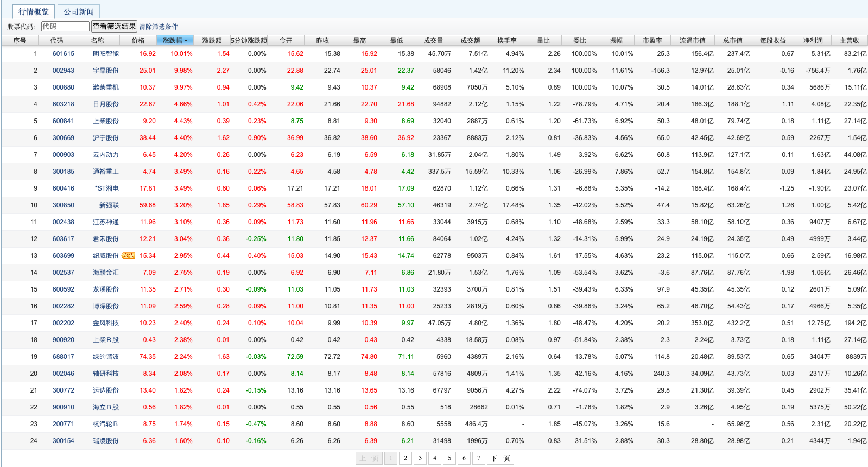The height and width of the screenshot is (467, 868).
Task: Open stock code 000903 link
Action: pyautogui.click(x=64, y=155)
